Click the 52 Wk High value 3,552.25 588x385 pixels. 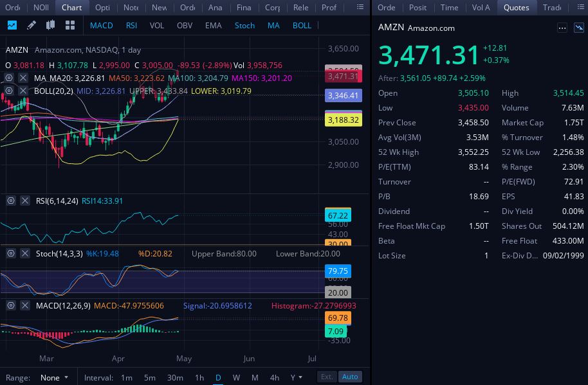[473, 152]
